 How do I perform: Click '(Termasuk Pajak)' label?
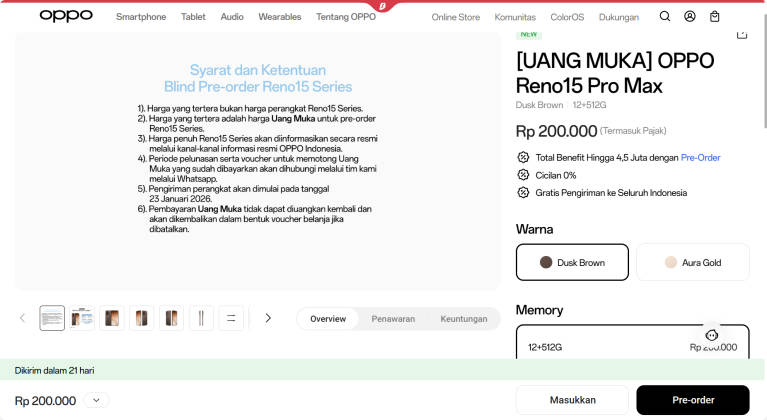633,131
